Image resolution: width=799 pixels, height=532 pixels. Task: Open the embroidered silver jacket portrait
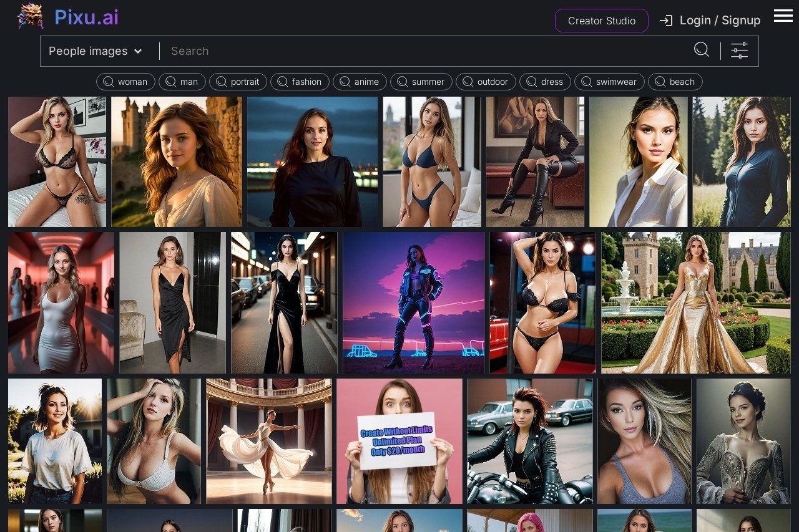pyautogui.click(x=743, y=441)
